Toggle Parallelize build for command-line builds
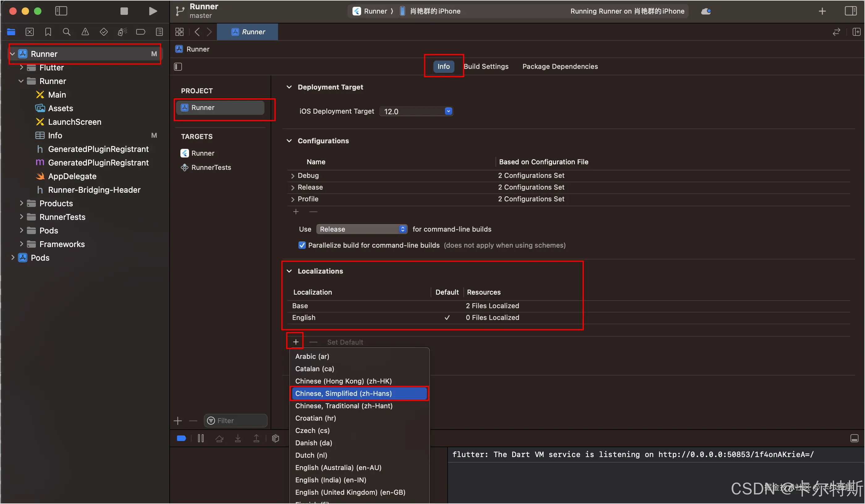 pyautogui.click(x=302, y=245)
